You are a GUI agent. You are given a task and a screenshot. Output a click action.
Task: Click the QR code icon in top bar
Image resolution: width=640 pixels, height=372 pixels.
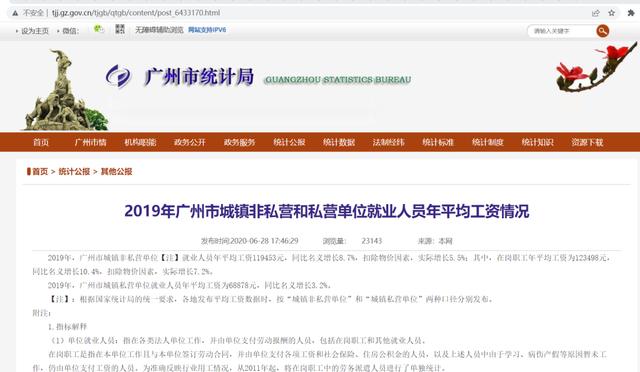(x=120, y=29)
